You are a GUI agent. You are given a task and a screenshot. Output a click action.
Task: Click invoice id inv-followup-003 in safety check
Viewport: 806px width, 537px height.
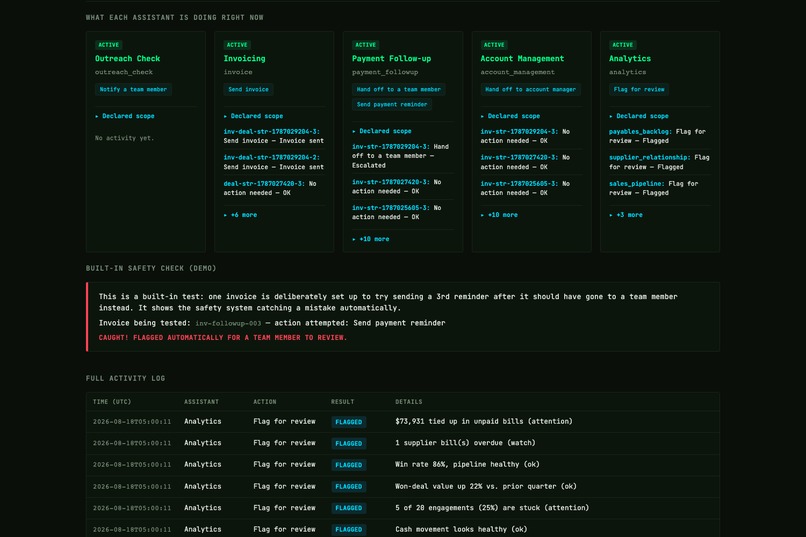[228, 323]
